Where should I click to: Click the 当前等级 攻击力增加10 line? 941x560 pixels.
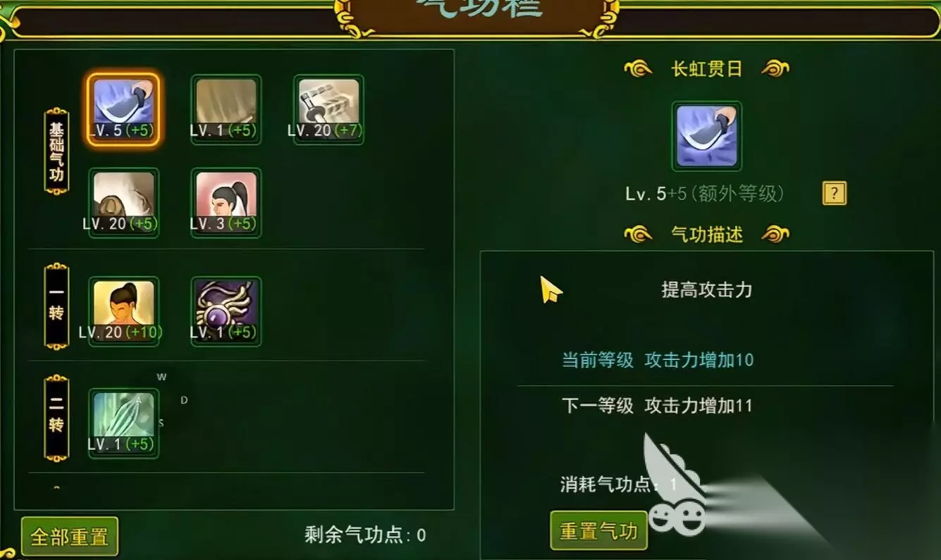[x=657, y=360]
